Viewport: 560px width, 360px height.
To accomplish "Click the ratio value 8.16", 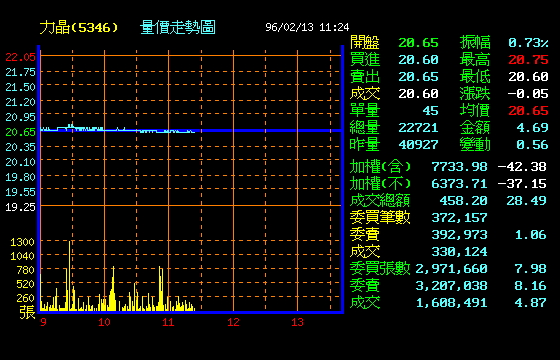I will (x=530, y=286).
